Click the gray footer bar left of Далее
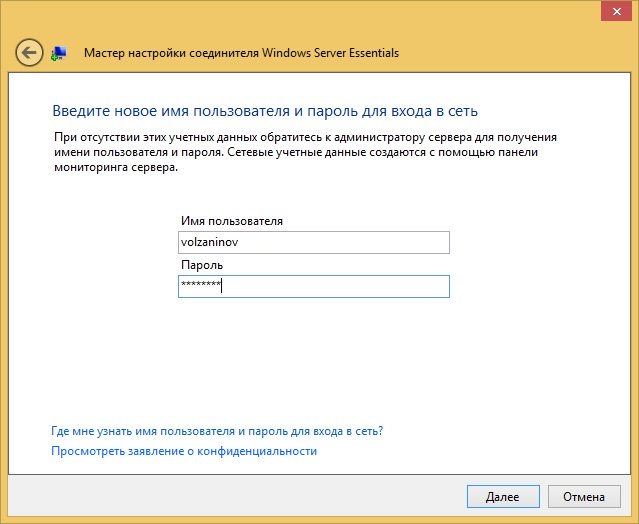This screenshot has height=524, width=639. (236, 496)
